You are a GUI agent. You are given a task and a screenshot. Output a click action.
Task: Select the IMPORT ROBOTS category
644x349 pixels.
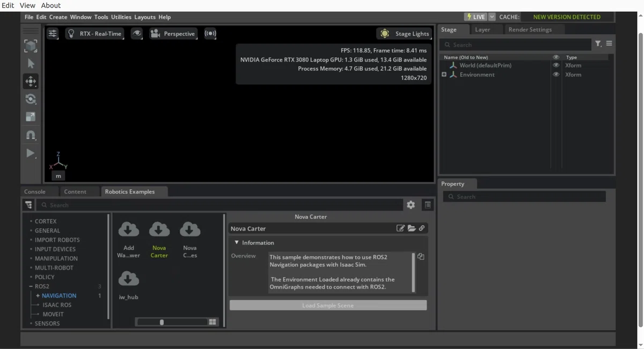[57, 240]
